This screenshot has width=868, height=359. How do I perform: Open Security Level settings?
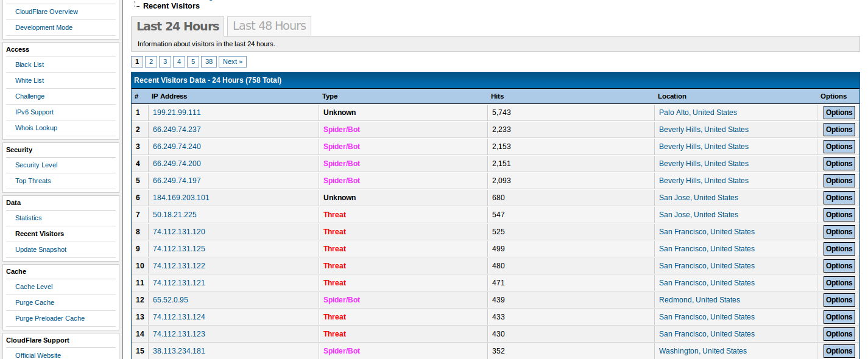(36, 165)
